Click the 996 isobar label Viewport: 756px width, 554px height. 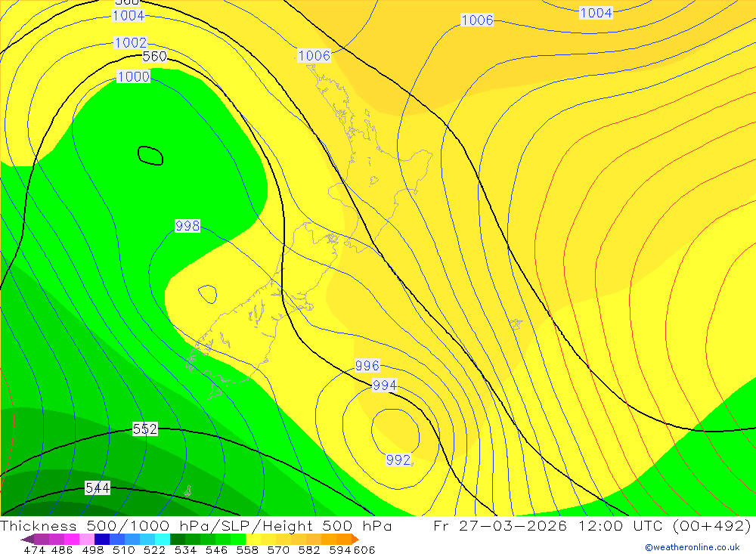[x=367, y=366]
